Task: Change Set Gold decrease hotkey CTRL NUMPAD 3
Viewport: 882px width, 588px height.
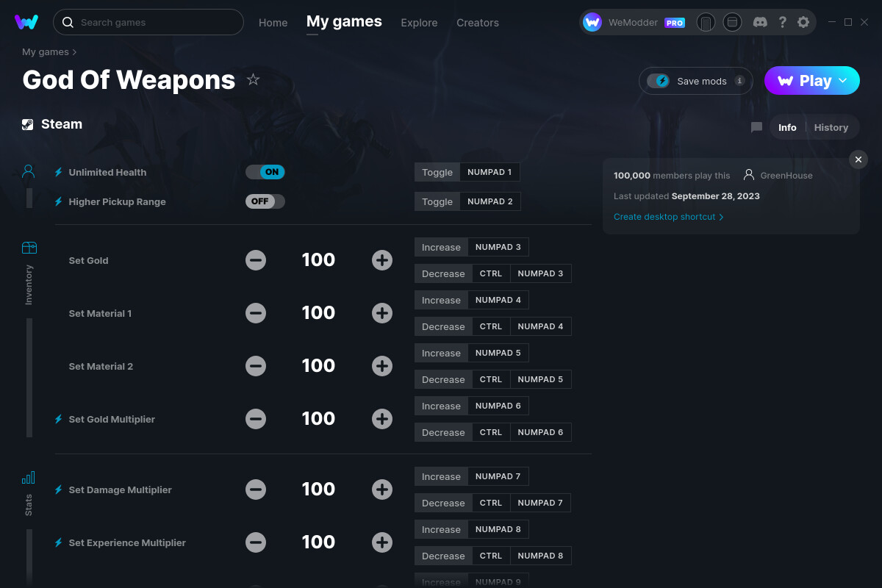Action: 521,273
